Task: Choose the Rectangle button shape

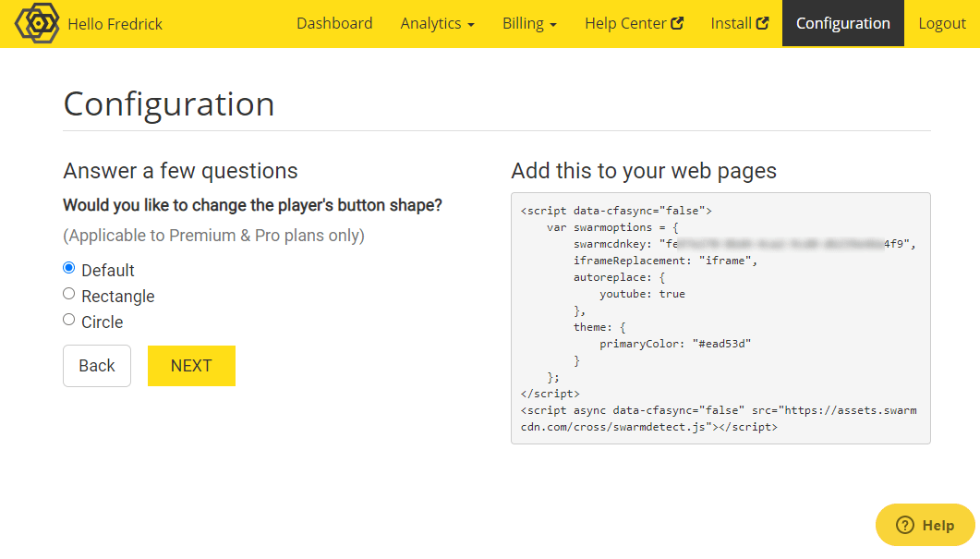Action: pos(68,294)
